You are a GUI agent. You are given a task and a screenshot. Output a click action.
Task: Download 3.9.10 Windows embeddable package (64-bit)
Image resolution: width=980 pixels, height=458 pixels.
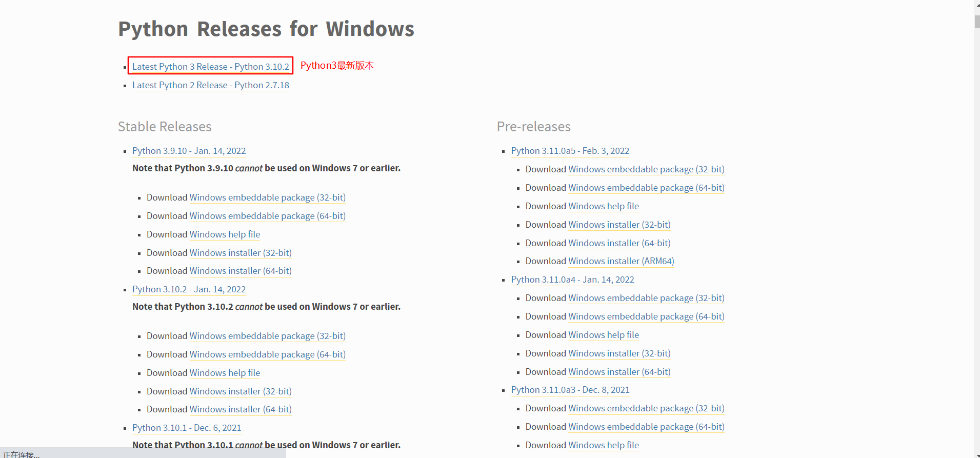pyautogui.click(x=267, y=216)
